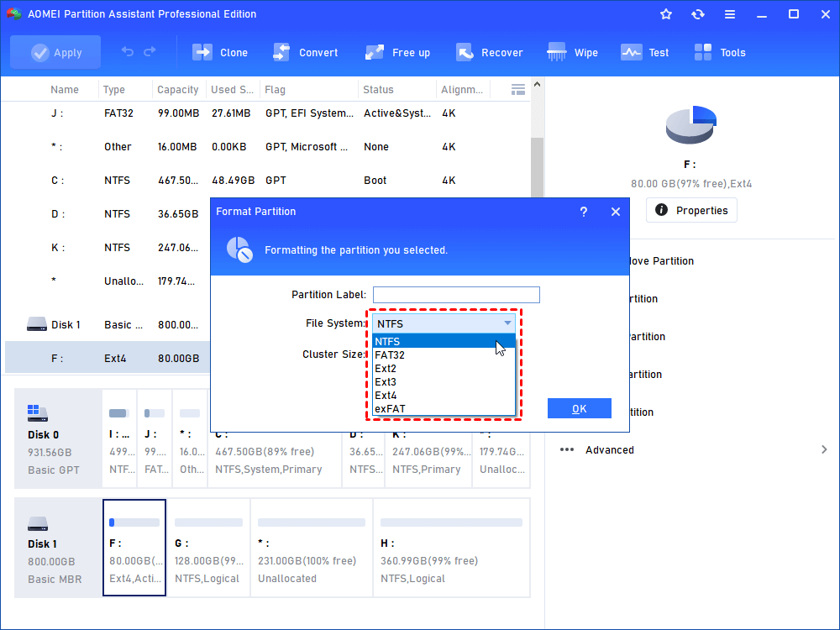Click the help question mark in Format Partition dialog
Screen dimensions: 840x630
[x=584, y=212]
